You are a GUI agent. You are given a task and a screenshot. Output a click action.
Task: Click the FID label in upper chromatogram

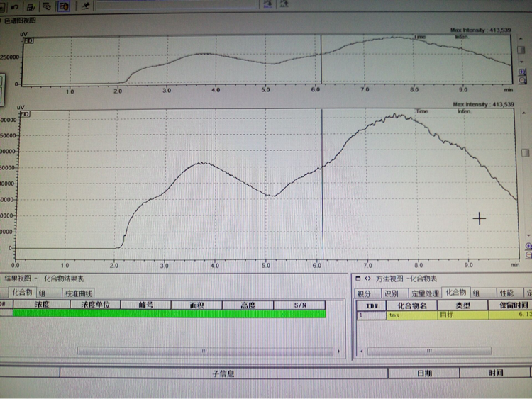(28, 40)
